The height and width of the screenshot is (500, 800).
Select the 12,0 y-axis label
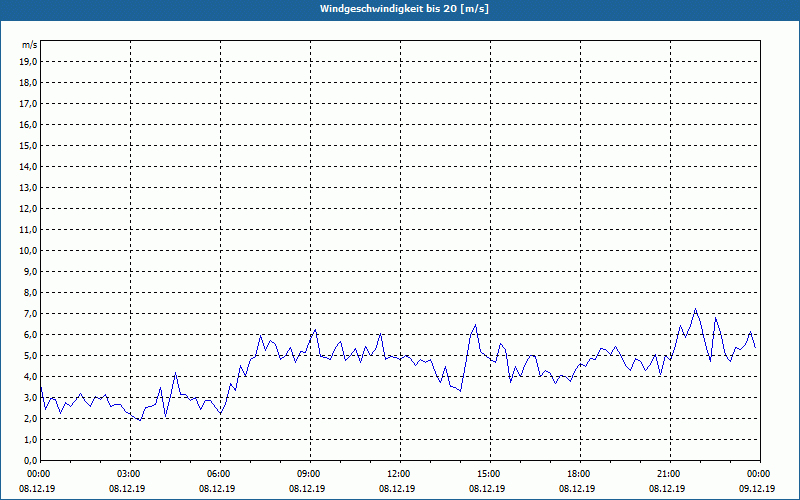pyautogui.click(x=29, y=209)
